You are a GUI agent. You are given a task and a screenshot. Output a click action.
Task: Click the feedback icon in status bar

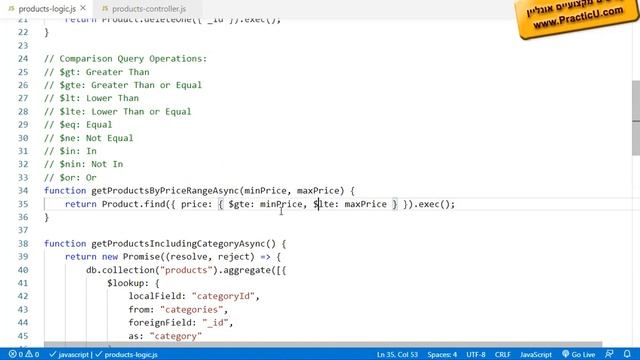coord(609,354)
